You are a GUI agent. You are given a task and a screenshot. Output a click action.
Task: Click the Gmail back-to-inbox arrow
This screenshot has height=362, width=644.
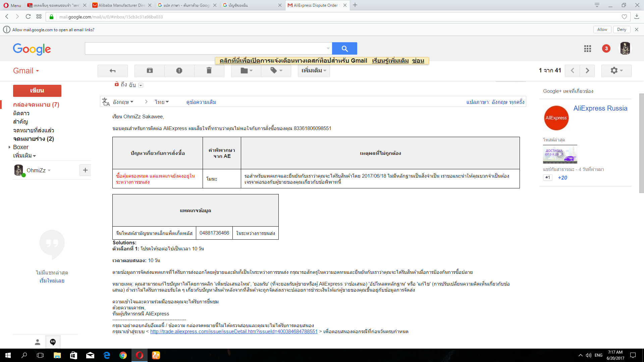112,71
